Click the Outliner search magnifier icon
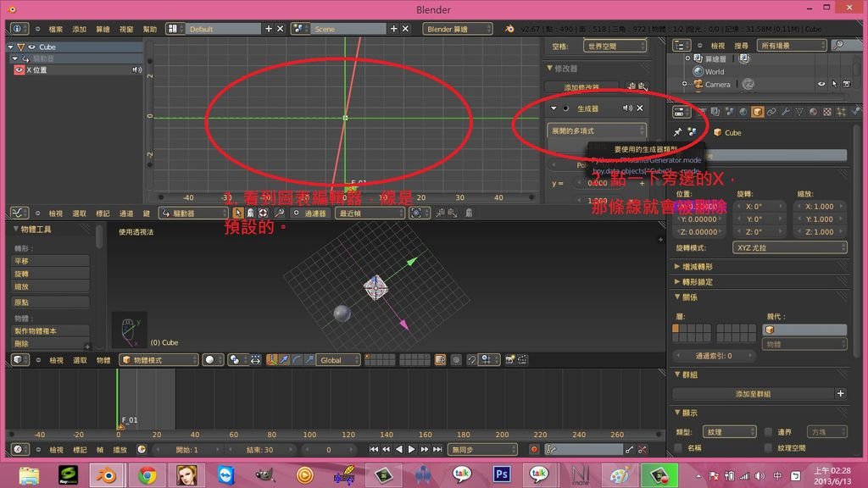 click(x=839, y=46)
